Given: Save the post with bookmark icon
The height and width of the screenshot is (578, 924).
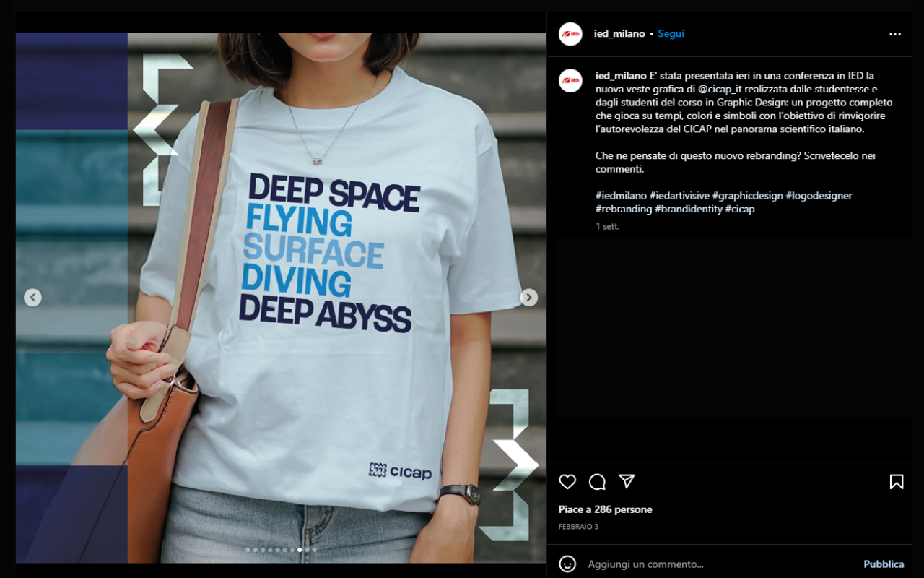Looking at the screenshot, I should pyautogui.click(x=897, y=482).
